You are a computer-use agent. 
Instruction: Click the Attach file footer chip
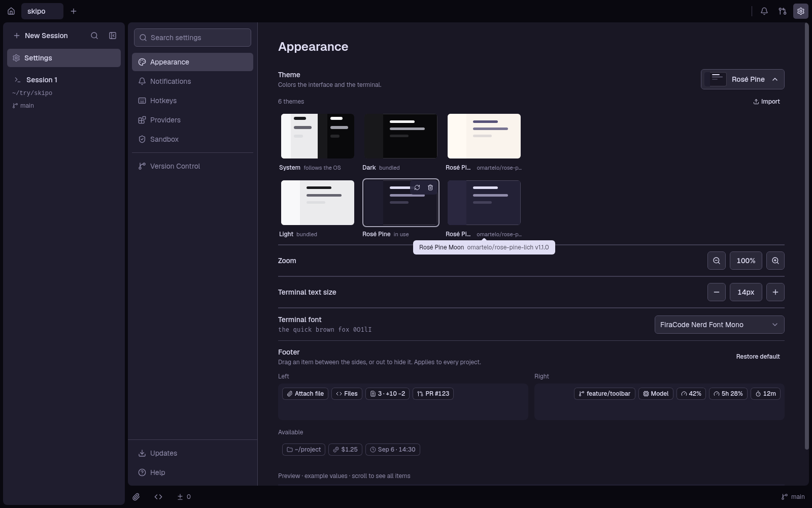[305, 394]
